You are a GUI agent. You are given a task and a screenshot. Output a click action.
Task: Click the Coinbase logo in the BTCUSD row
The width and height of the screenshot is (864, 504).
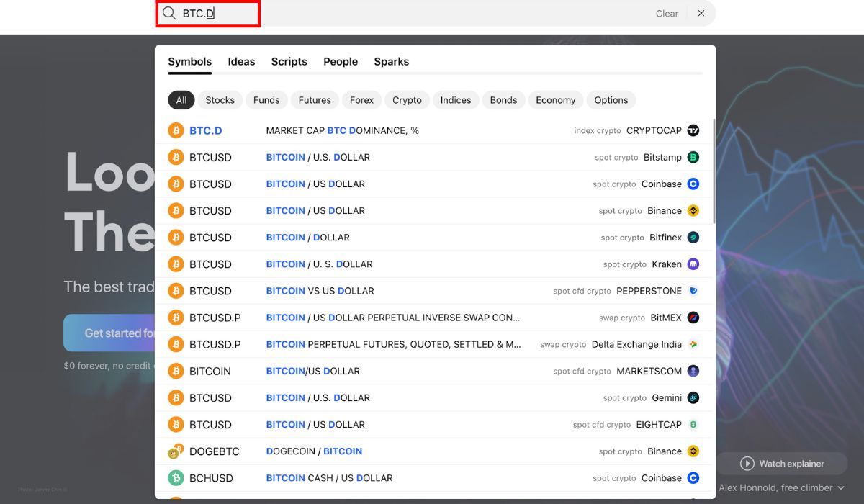click(x=693, y=184)
